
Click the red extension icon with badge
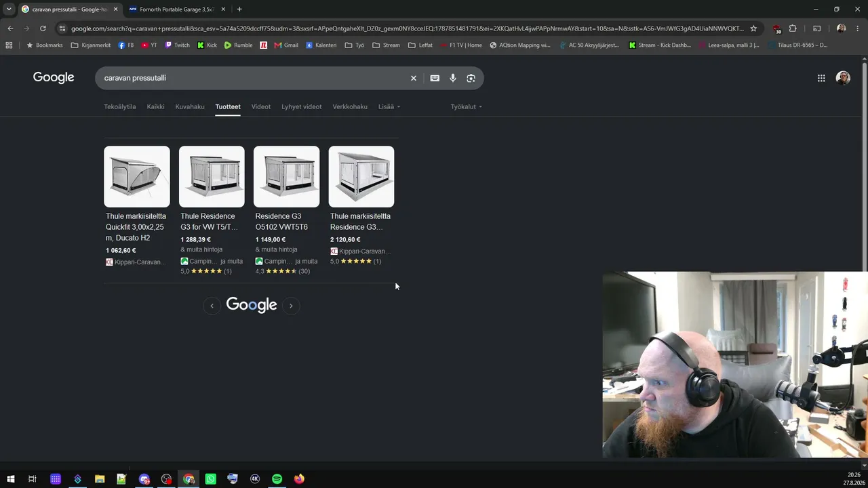[776, 28]
